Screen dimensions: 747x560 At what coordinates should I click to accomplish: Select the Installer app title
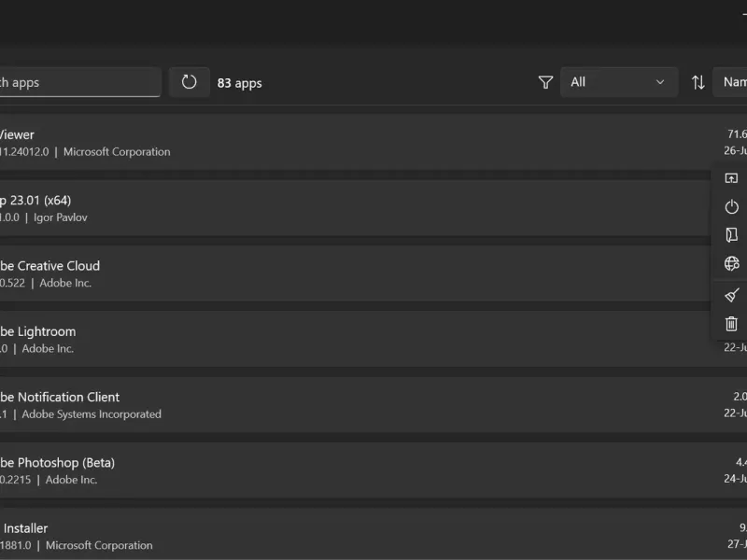click(x=25, y=528)
